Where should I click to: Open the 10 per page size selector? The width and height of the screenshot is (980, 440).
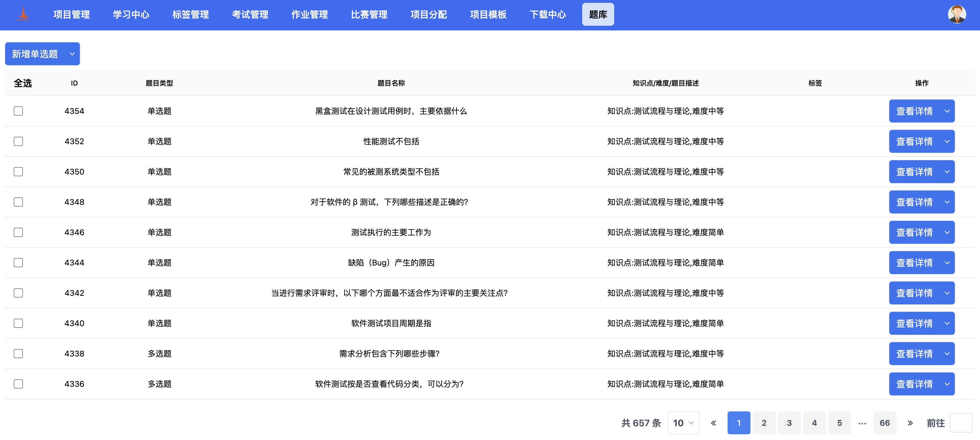(683, 423)
